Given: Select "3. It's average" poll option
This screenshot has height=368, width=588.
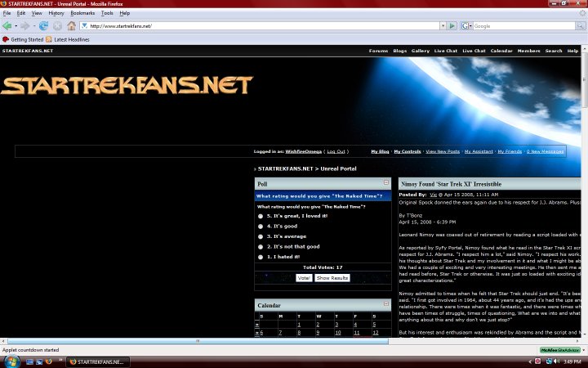Looking at the screenshot, I should (261, 236).
